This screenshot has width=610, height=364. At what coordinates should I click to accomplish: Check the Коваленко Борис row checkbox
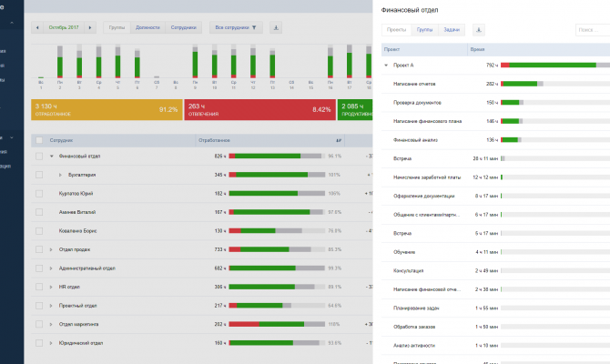39,231
